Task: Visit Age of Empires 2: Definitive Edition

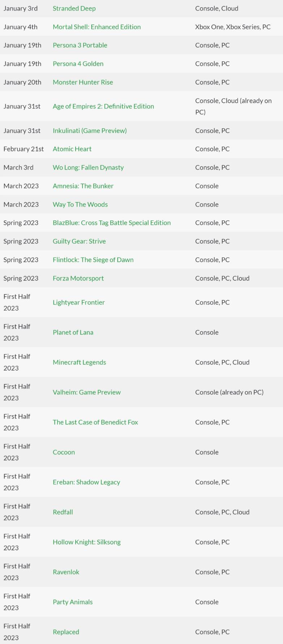Action: coord(104,106)
